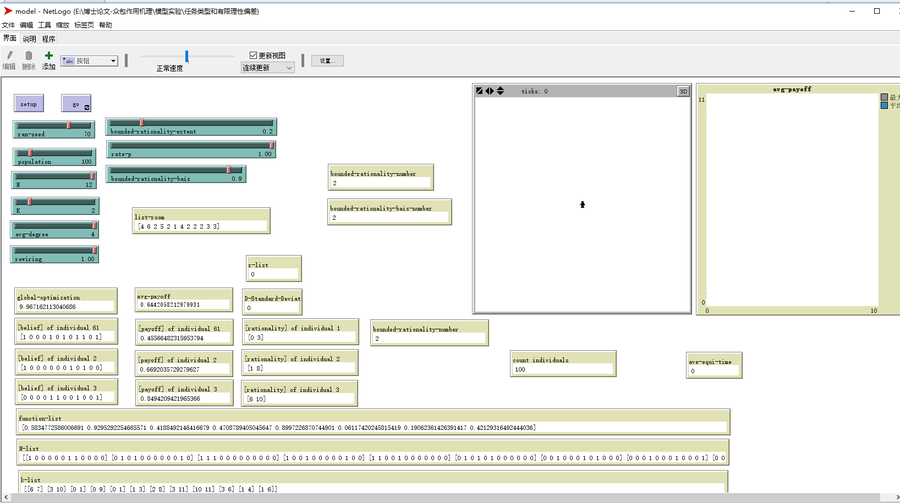This screenshot has height=503, width=900.
Task: Switch to the 程序 Code tab
Action: 49,38
